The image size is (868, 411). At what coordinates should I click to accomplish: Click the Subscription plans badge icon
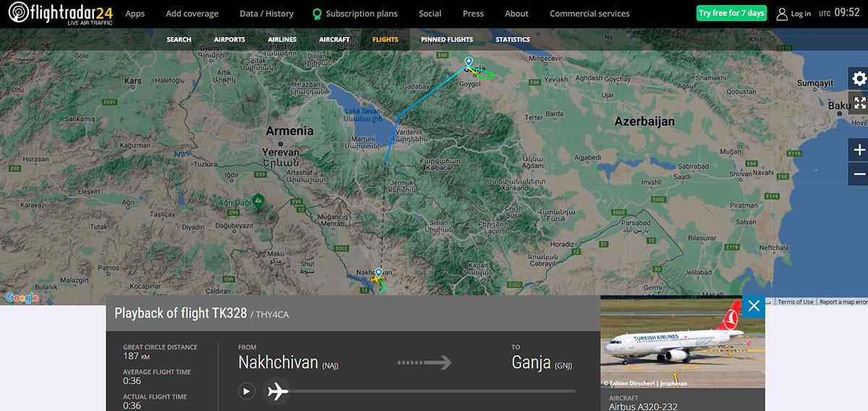pos(317,14)
